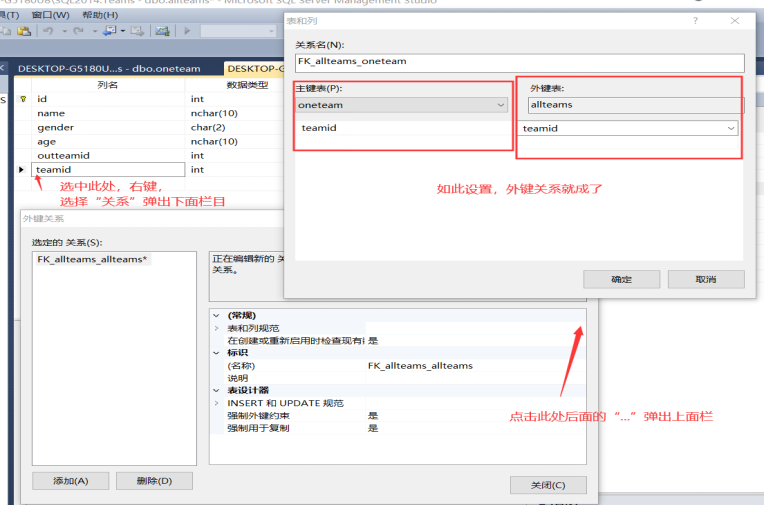Image resolution: width=765 pixels, height=505 pixels.
Task: Open the 主键表 oneteam dropdown
Action: click(x=401, y=105)
